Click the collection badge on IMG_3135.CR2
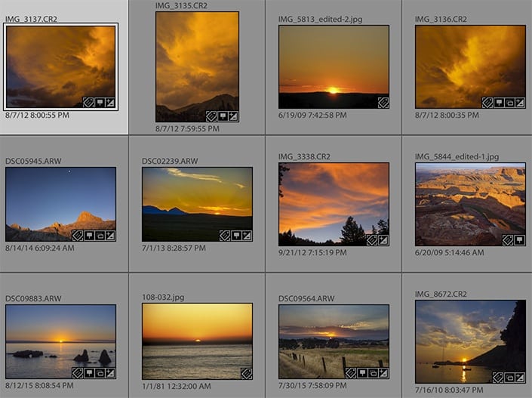532x398 pixels. [x=222, y=116]
